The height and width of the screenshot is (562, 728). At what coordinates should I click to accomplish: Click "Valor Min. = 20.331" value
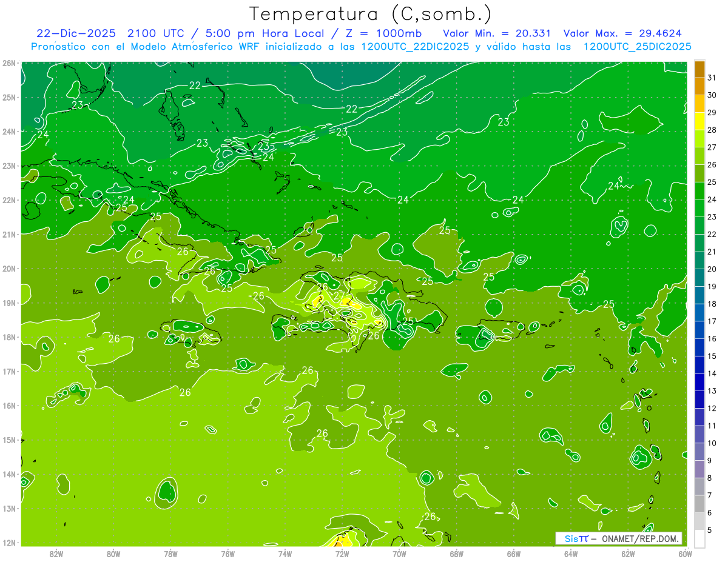[x=497, y=33]
